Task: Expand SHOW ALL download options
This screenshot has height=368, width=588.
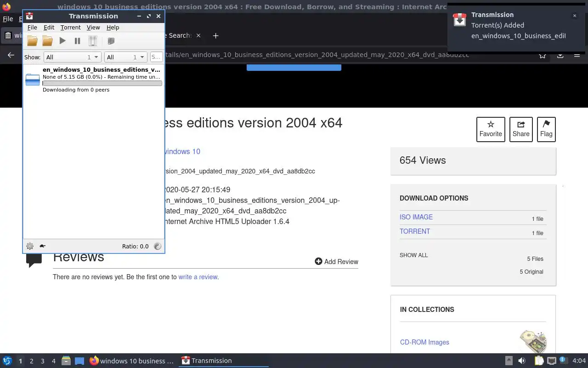Action: [414, 255]
